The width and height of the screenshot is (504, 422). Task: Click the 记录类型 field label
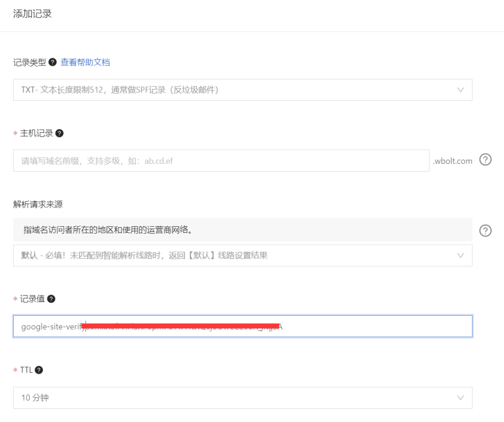pyautogui.click(x=30, y=62)
